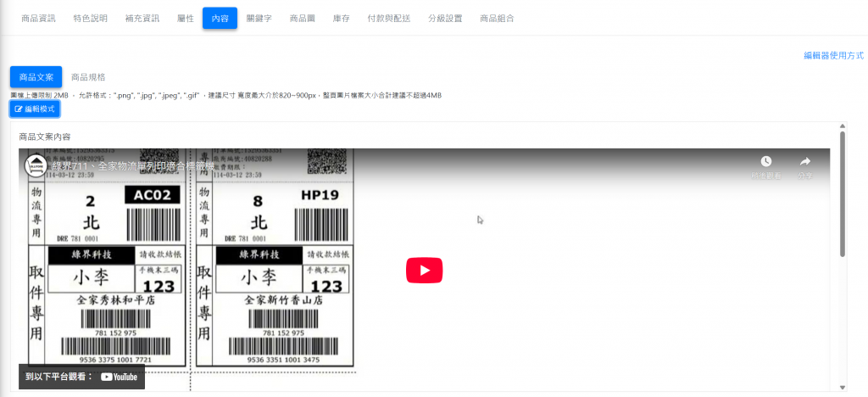
Task: Go to the 付款與配送 tab
Action: pyautogui.click(x=388, y=18)
